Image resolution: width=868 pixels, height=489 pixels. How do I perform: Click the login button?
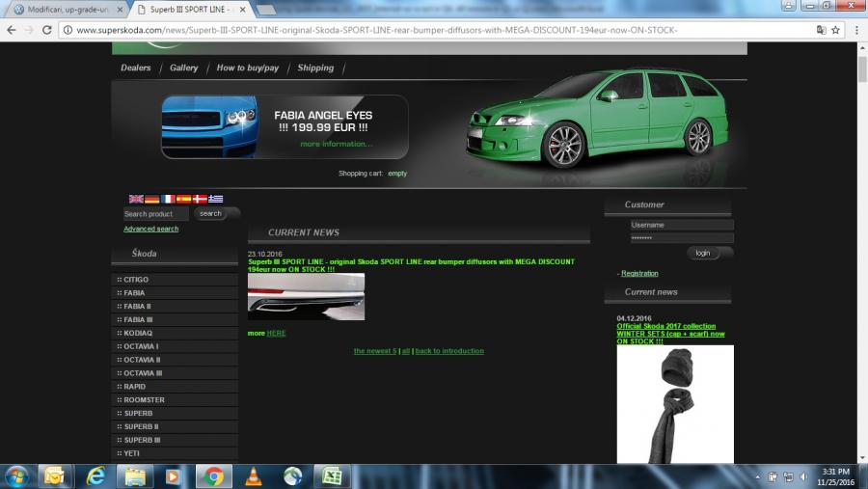pos(709,253)
